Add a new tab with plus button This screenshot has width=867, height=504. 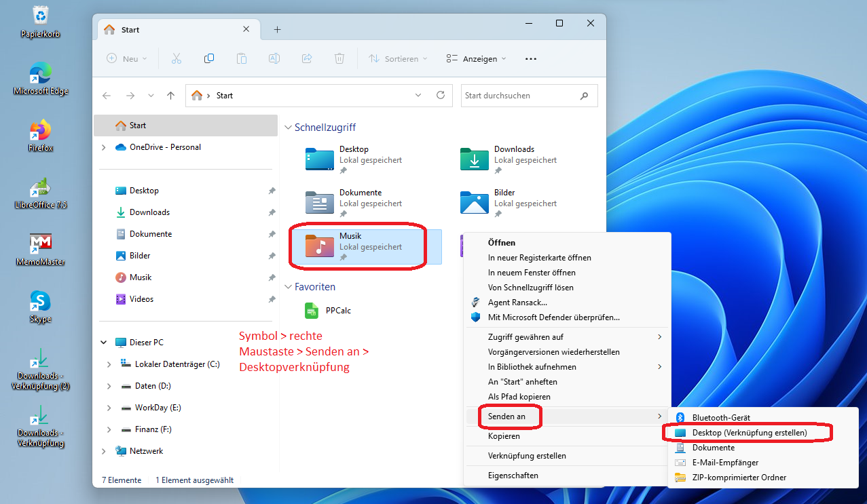(x=277, y=30)
